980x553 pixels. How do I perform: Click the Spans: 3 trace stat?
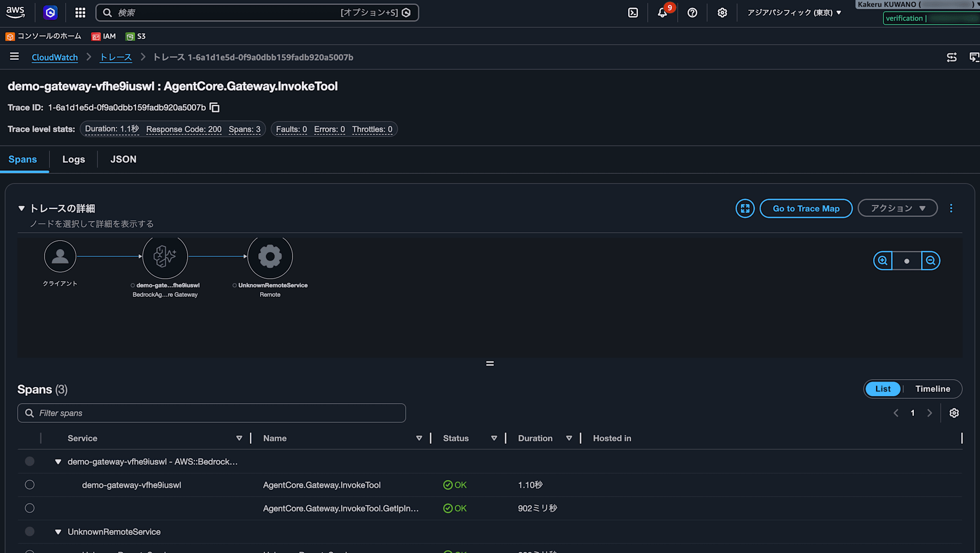point(245,129)
